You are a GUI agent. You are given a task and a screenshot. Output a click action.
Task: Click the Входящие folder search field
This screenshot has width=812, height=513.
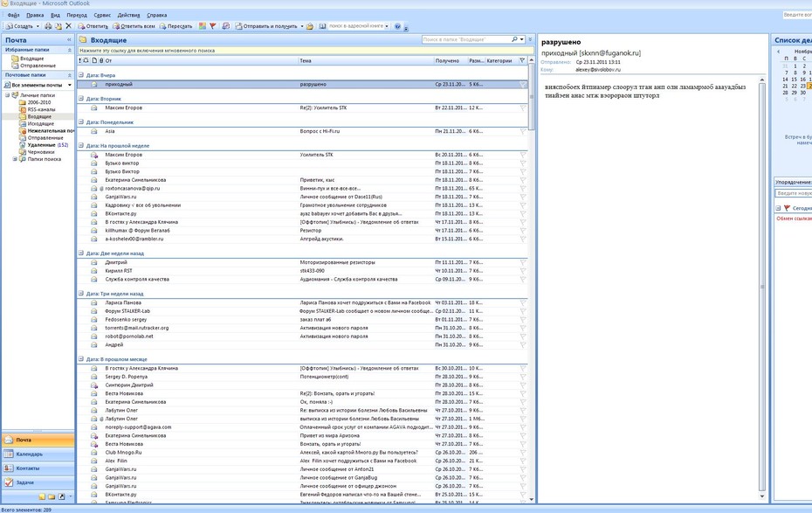pos(466,39)
